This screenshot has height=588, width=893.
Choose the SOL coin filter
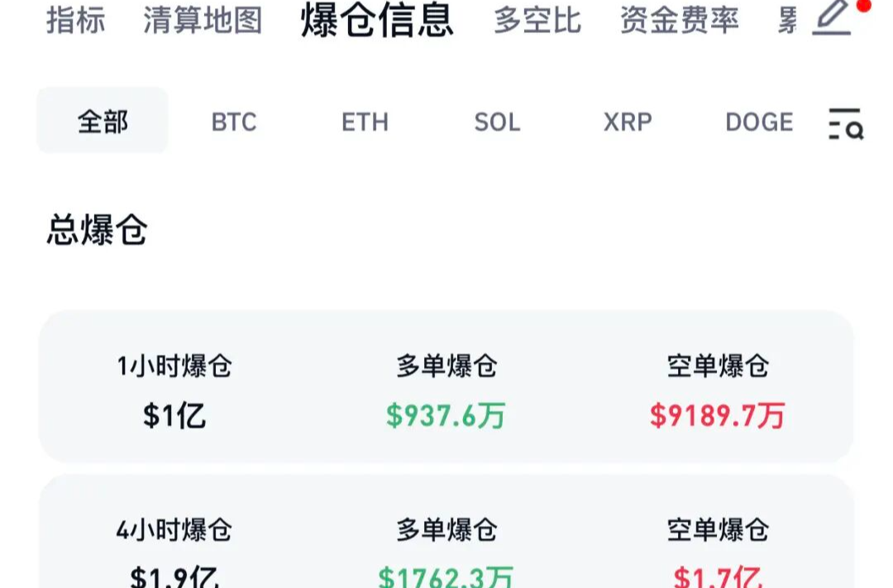click(497, 122)
